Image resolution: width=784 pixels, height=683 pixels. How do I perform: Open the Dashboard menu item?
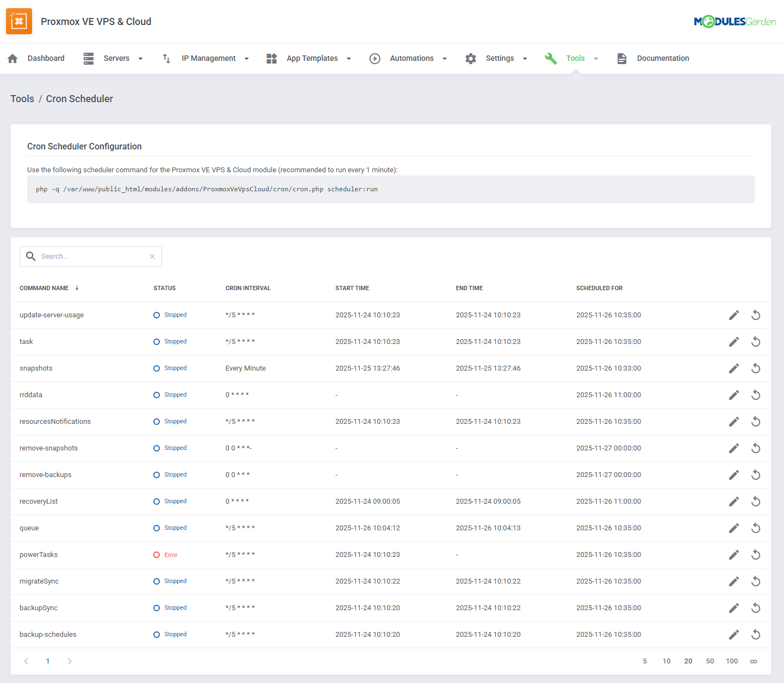click(46, 58)
